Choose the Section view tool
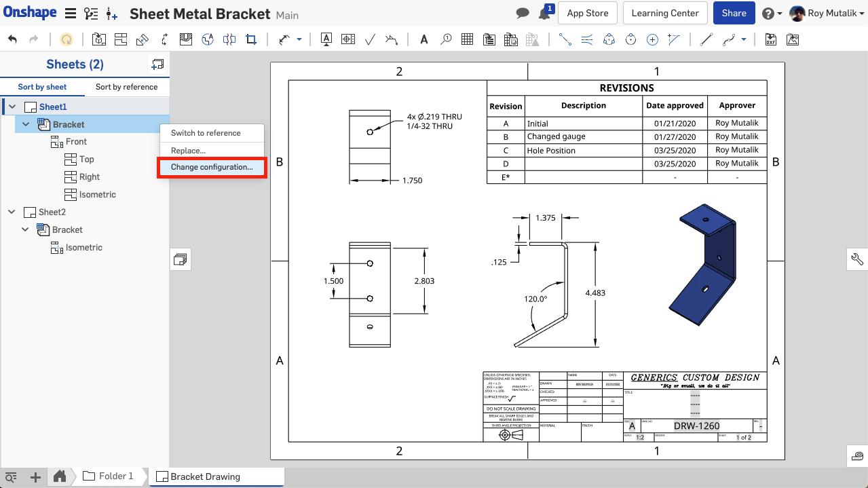This screenshot has height=488, width=868. coord(186,40)
